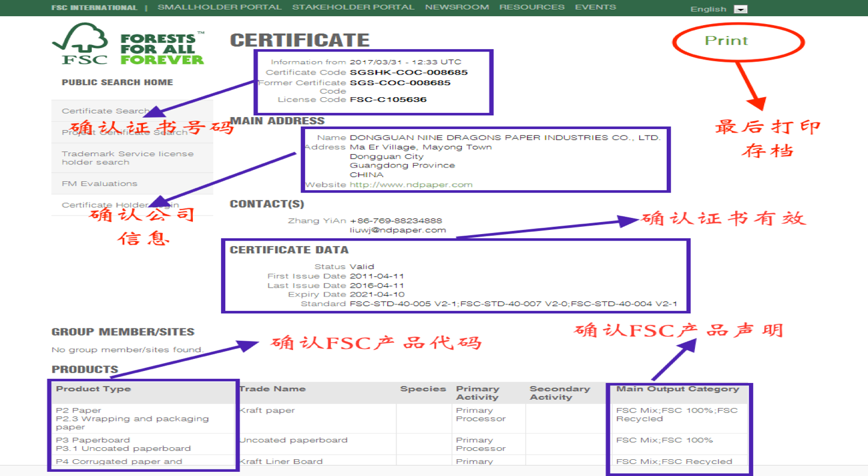Click contact phone +86-769-88234888
This screenshot has width=868, height=476.
tap(396, 220)
